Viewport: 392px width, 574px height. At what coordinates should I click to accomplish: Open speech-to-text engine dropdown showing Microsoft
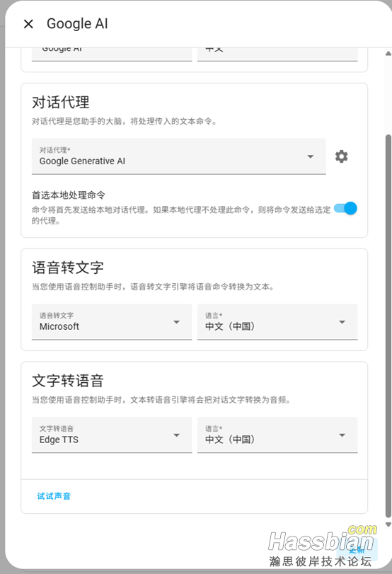click(112, 322)
